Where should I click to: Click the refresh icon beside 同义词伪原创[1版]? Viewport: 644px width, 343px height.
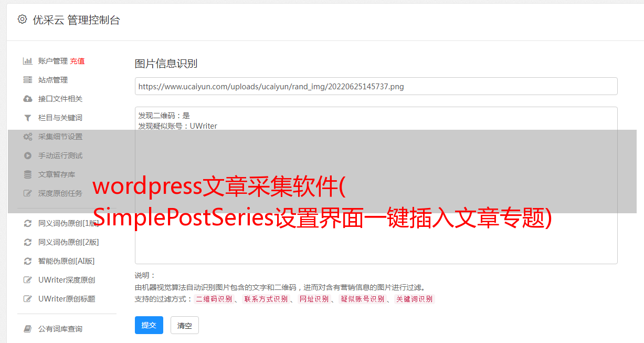28,223
